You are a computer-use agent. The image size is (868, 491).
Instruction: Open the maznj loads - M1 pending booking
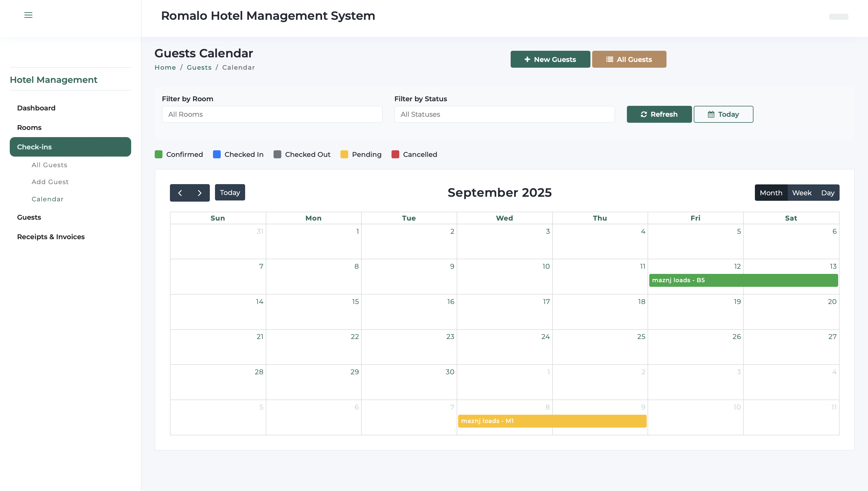pyautogui.click(x=552, y=421)
